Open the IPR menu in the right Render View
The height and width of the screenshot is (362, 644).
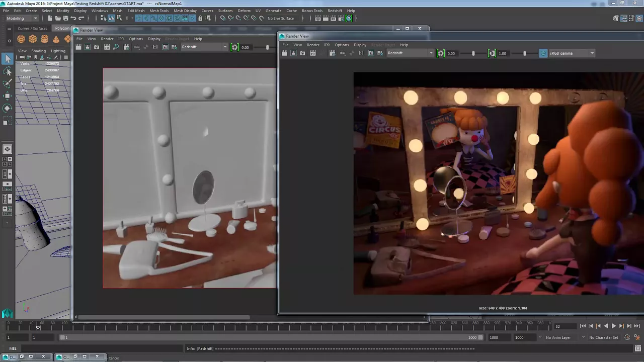point(327,45)
